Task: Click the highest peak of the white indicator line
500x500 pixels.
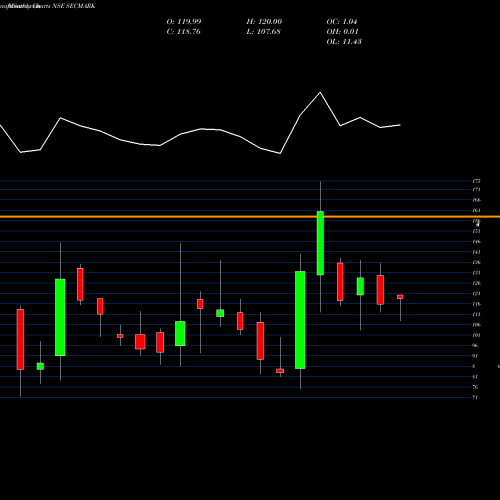Action: (x=320, y=92)
